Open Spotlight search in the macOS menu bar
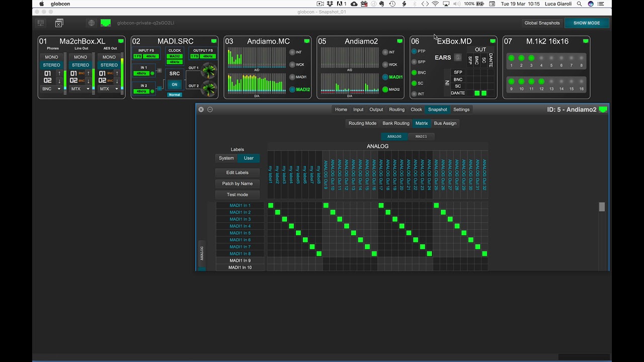 click(x=580, y=4)
